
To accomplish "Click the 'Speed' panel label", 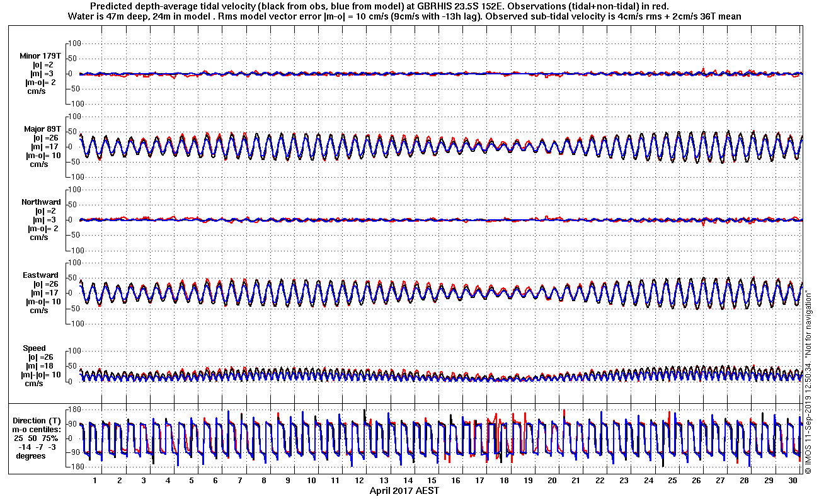I will click(34, 348).
